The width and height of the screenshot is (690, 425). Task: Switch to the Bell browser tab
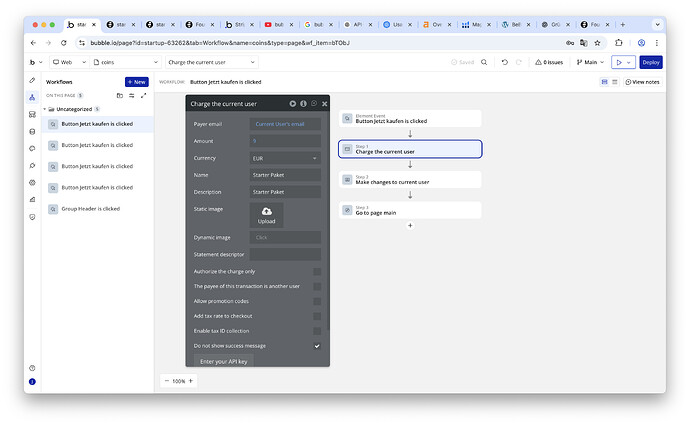516,25
